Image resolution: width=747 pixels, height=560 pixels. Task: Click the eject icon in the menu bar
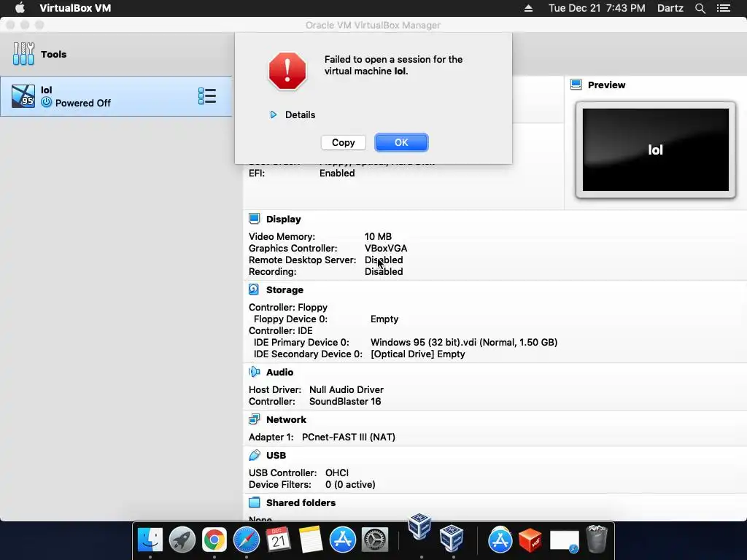pos(528,8)
